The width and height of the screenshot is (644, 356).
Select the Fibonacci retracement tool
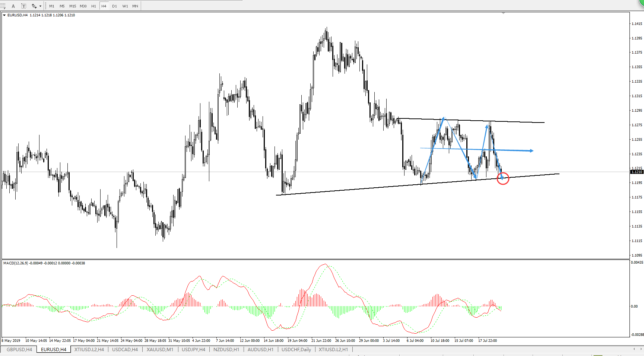tap(3, 6)
